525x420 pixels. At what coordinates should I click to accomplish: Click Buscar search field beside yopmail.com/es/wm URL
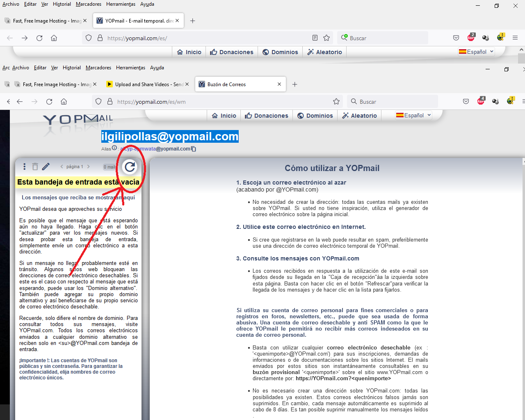point(394,102)
